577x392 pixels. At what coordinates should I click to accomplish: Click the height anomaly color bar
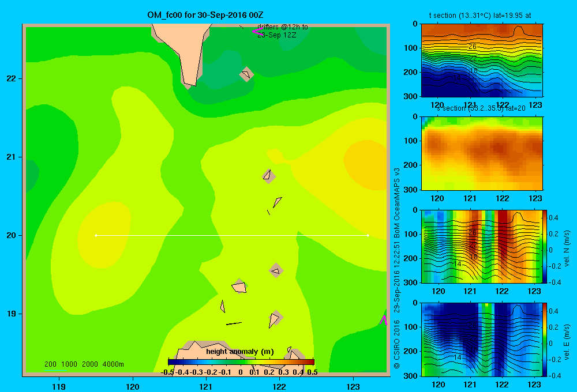point(241,362)
